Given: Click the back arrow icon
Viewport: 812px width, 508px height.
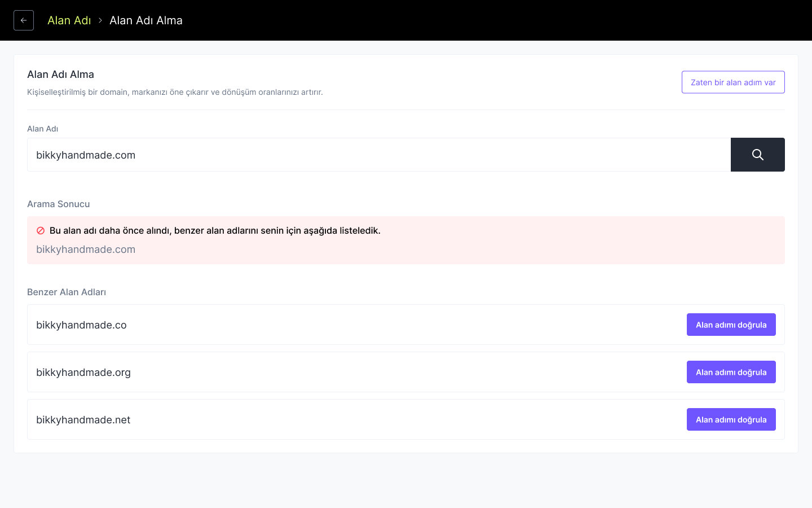Looking at the screenshot, I should [x=23, y=20].
